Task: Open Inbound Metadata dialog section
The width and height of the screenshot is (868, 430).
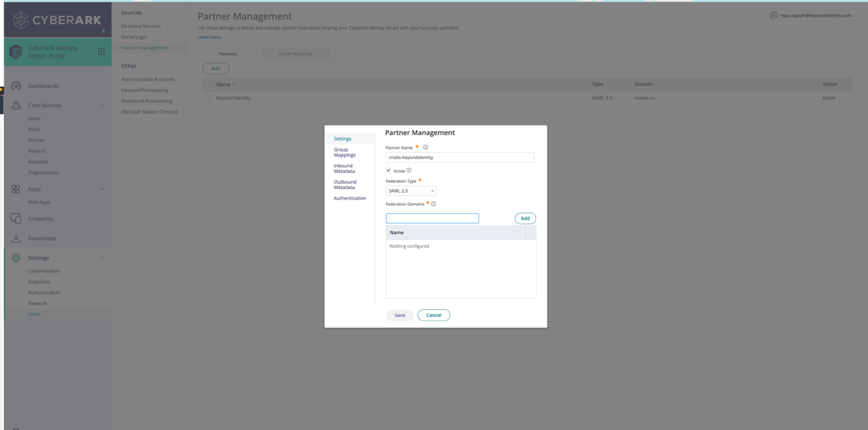Action: tap(345, 168)
